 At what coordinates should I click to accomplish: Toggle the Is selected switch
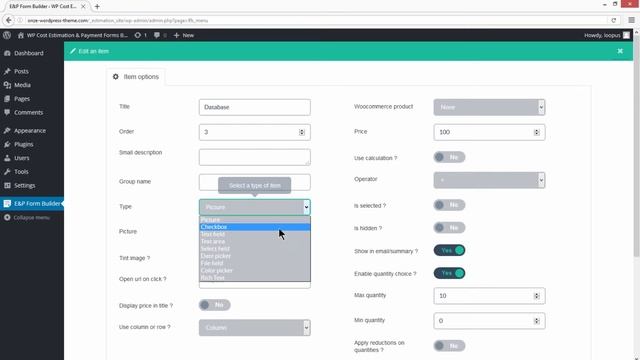(449, 205)
